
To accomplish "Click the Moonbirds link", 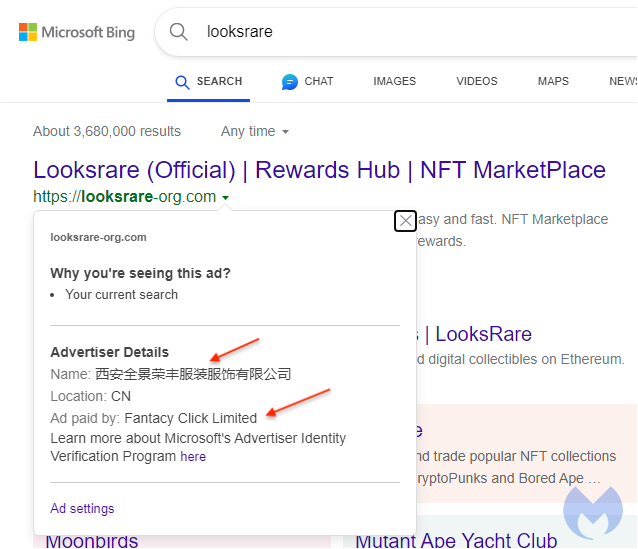I will [92, 540].
